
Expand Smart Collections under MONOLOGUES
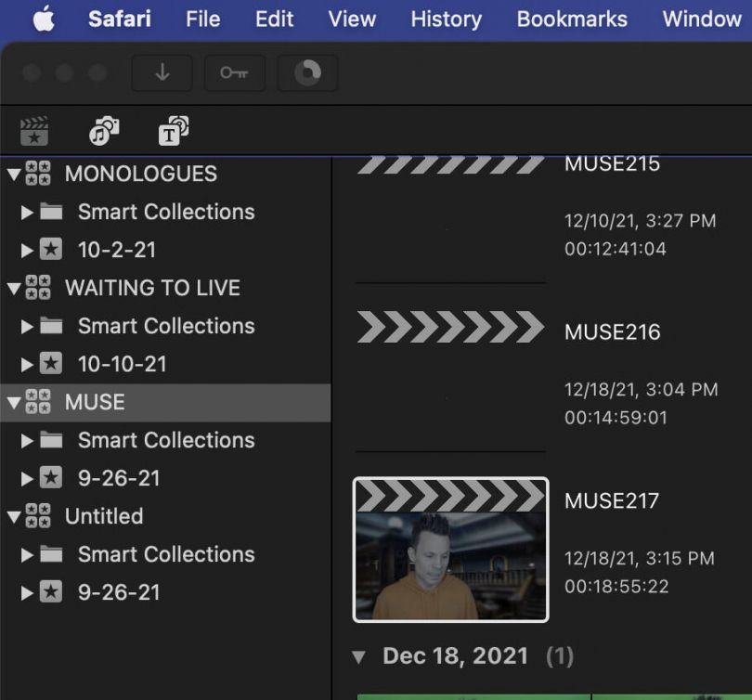tap(25, 212)
